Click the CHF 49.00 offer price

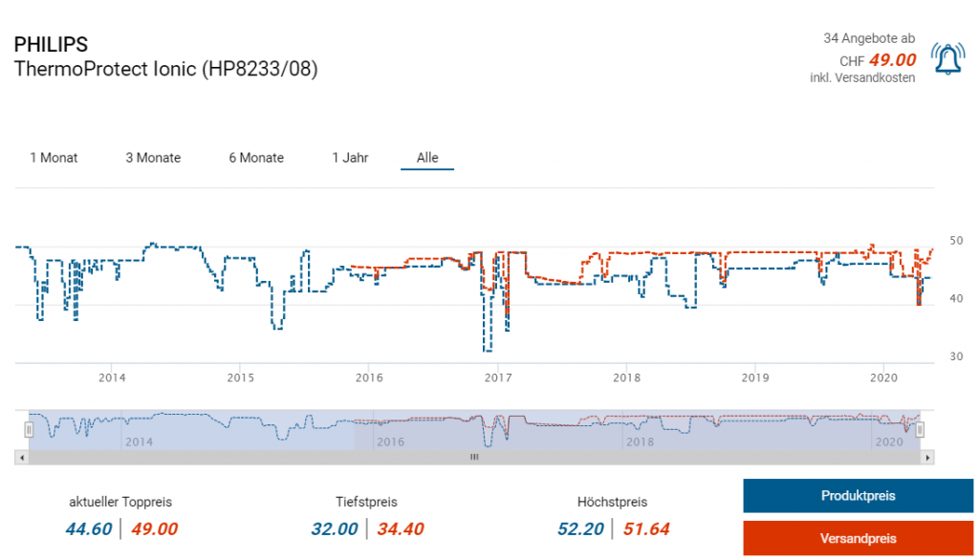click(x=891, y=59)
